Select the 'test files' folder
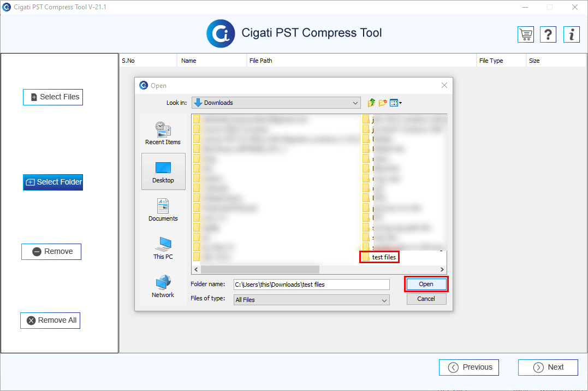The width and height of the screenshot is (588, 391). point(379,257)
